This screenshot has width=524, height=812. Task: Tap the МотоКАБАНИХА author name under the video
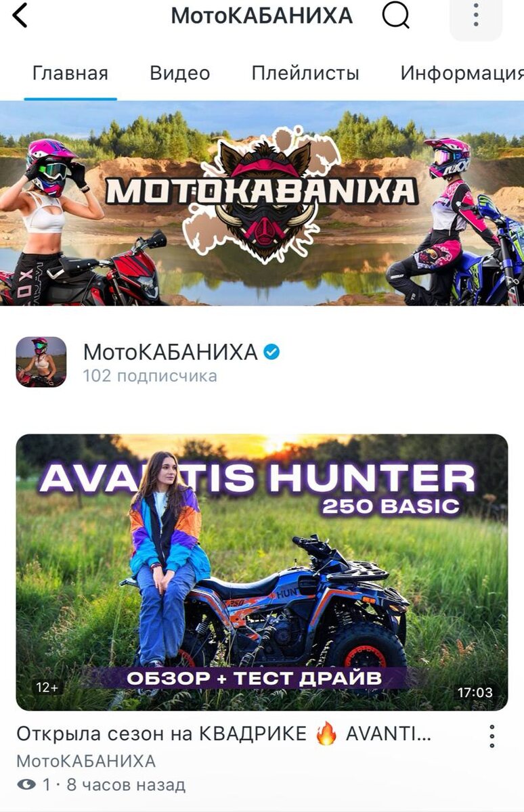pos(86,761)
